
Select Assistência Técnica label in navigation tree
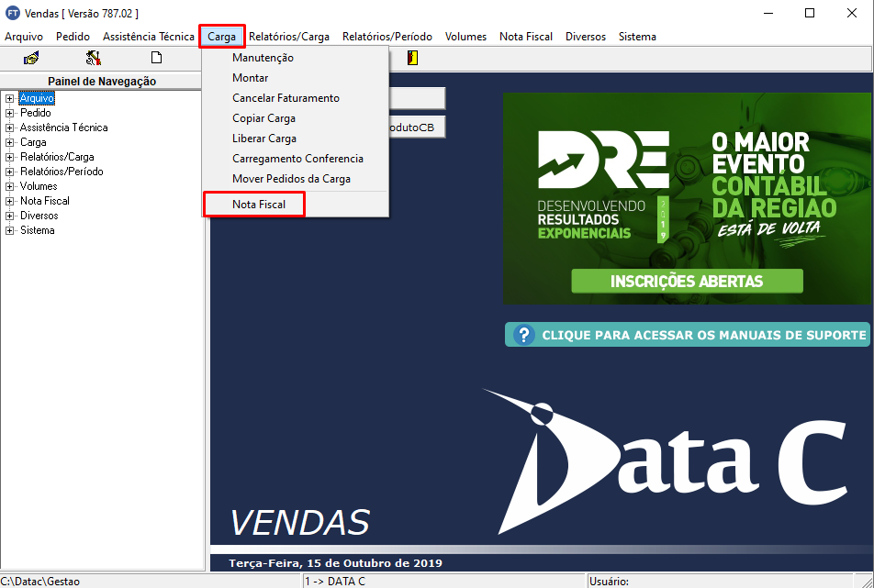(x=64, y=128)
